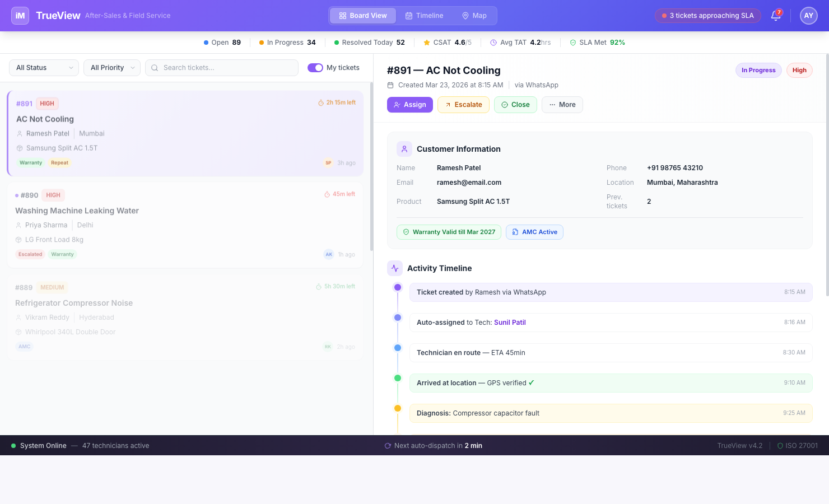
Task: Click the Sunil Patil technician link
Action: click(x=510, y=322)
